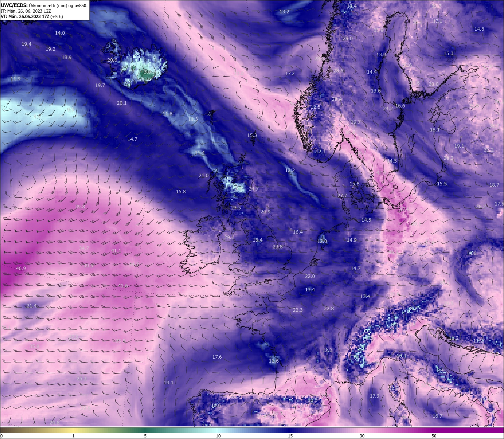Viewport: 504px width, 439px height.
Task: Click the colorbar tick label '0'
Action: [1, 436]
